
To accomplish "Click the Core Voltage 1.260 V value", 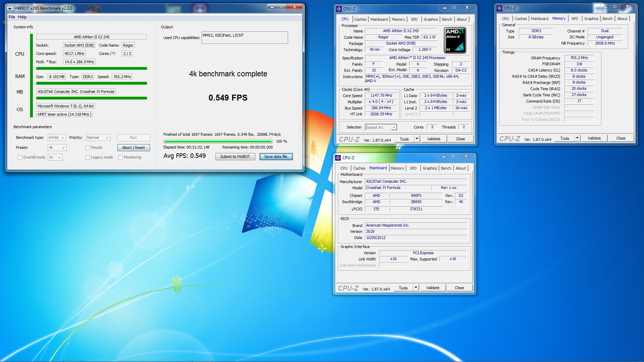I will tap(425, 49).
